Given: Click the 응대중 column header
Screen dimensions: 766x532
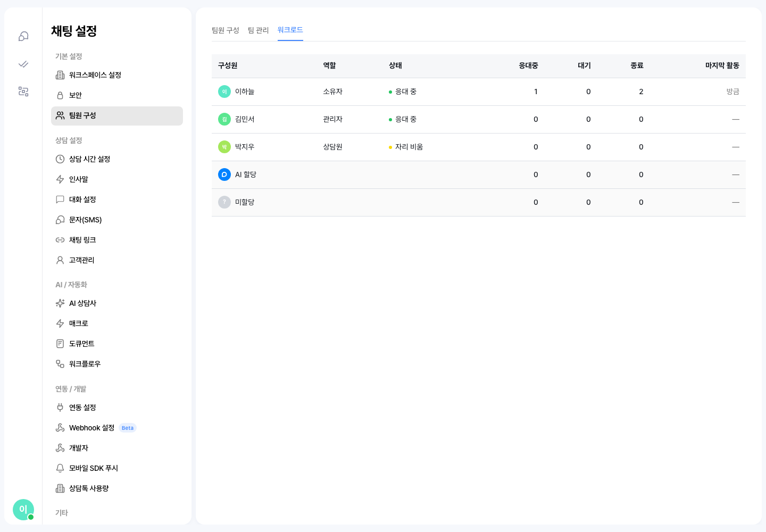Looking at the screenshot, I should tap(528, 65).
